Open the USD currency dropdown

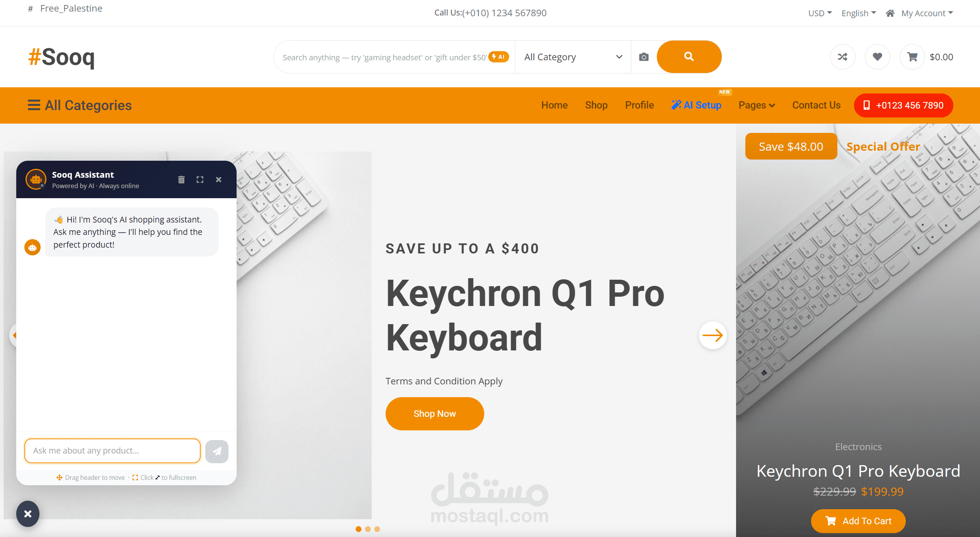coord(820,13)
